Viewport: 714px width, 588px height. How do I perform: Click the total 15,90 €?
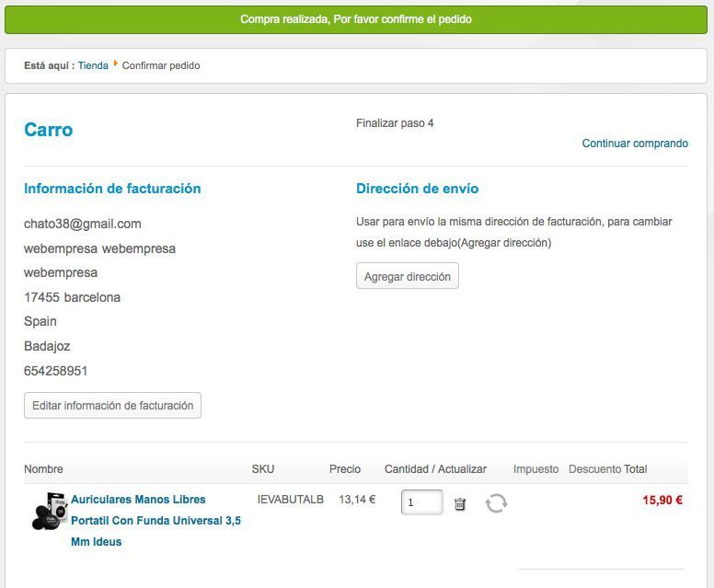click(x=662, y=500)
